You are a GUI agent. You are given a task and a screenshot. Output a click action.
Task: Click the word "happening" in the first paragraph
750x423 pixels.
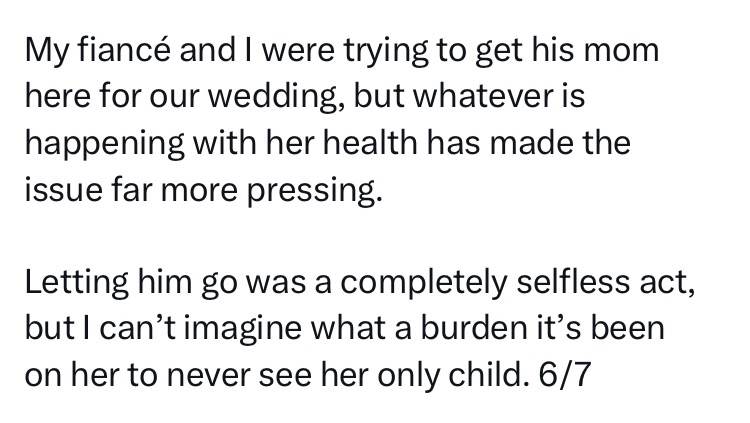[102, 142]
